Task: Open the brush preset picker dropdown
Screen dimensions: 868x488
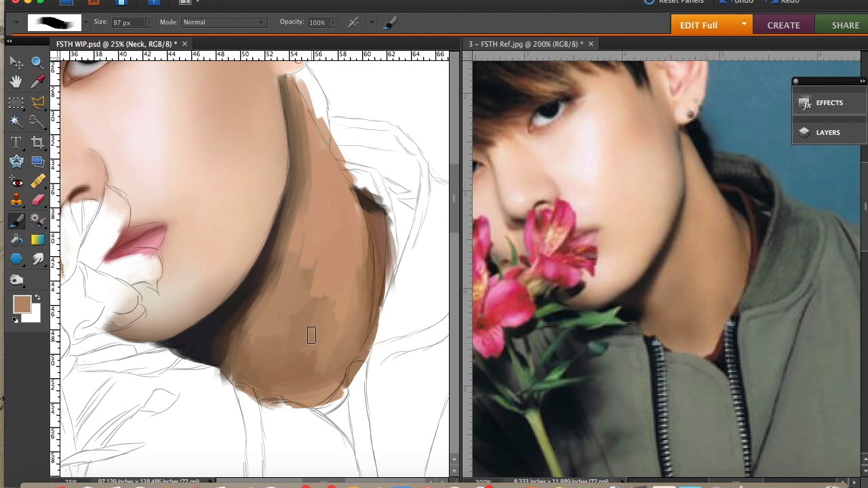Action: point(85,22)
